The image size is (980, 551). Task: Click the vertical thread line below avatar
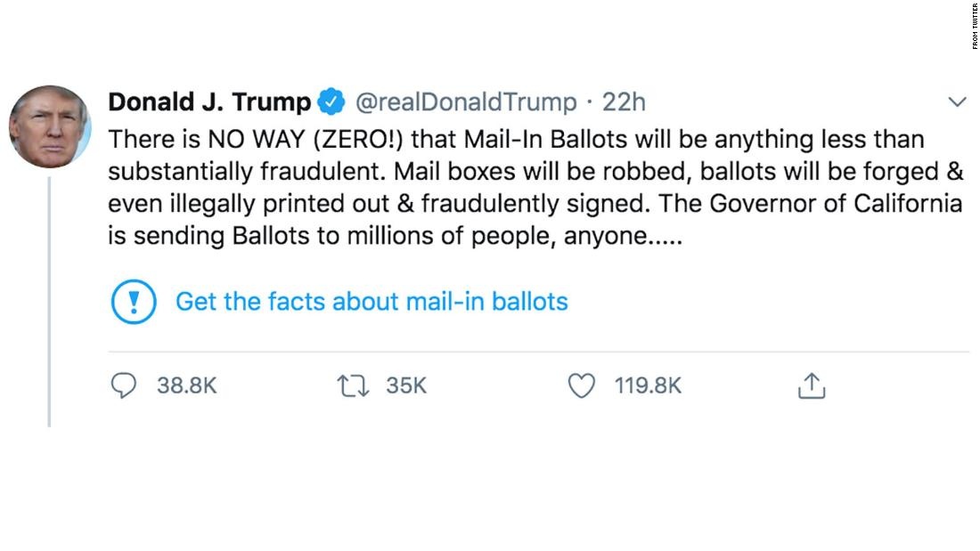[x=49, y=303]
